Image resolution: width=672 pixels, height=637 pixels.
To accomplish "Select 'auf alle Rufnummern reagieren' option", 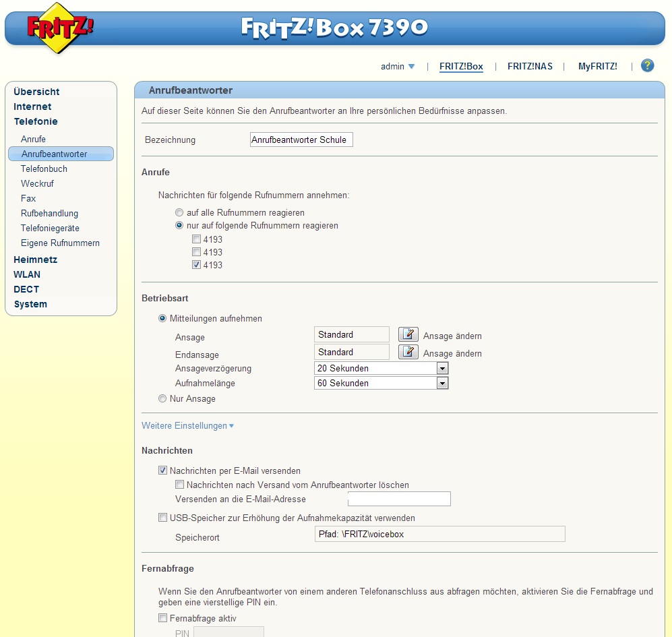I will pos(179,212).
